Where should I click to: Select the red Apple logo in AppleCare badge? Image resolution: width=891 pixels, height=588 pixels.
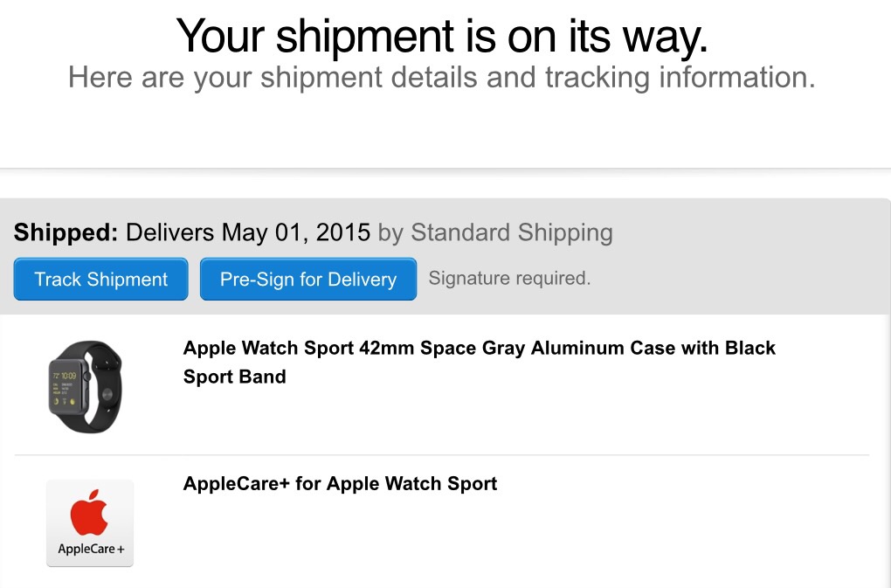coord(90,512)
